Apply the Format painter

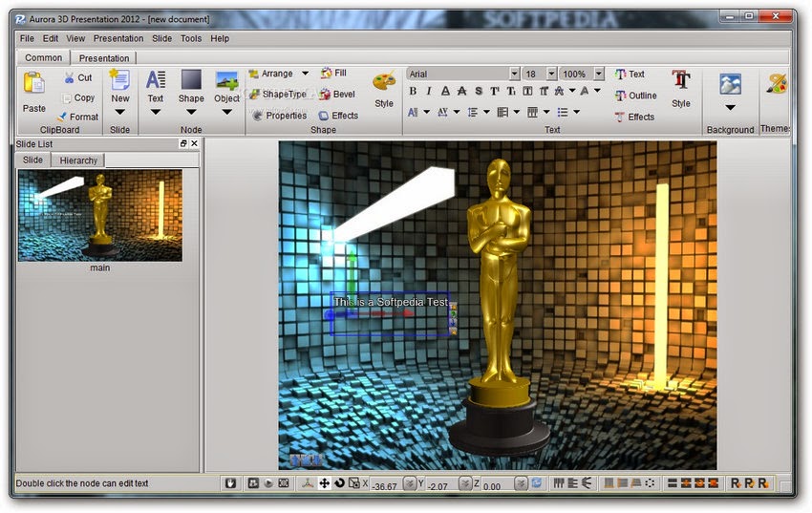77,117
